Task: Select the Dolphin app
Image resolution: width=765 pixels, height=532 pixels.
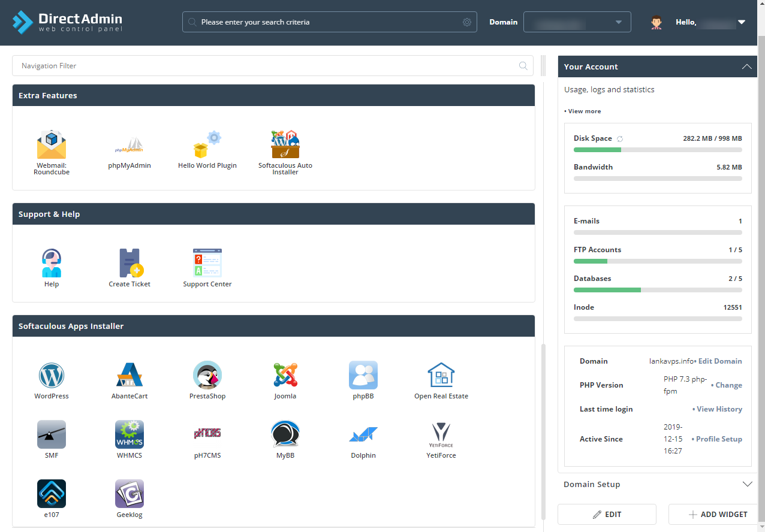Action: coord(363,439)
